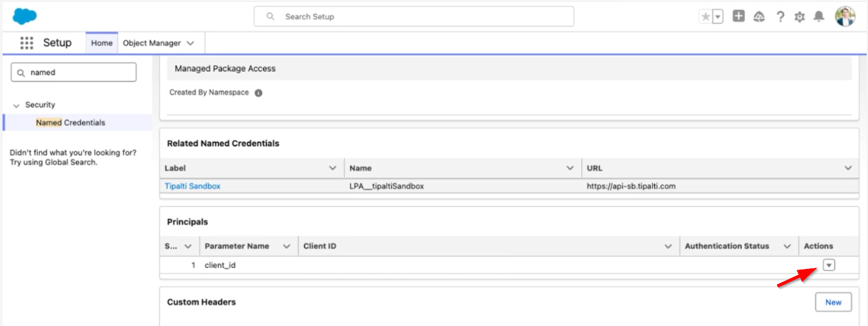Click the Search Setup field

click(x=413, y=17)
